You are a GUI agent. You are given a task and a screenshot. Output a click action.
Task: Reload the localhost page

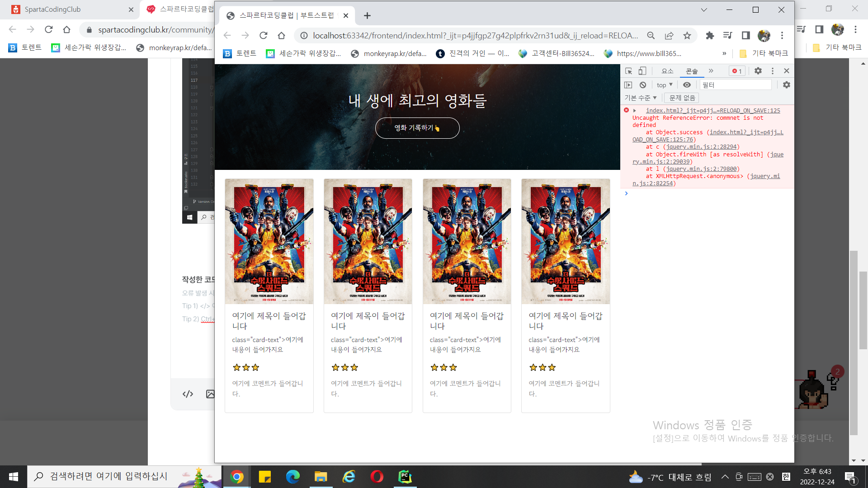(x=263, y=36)
